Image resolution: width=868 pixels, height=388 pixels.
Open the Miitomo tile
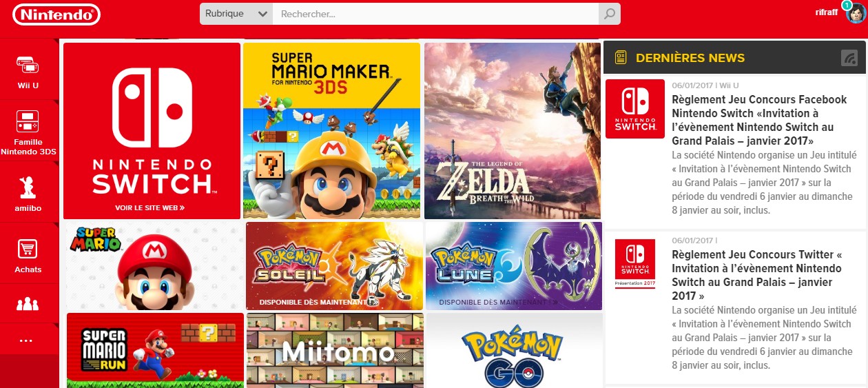click(x=335, y=350)
